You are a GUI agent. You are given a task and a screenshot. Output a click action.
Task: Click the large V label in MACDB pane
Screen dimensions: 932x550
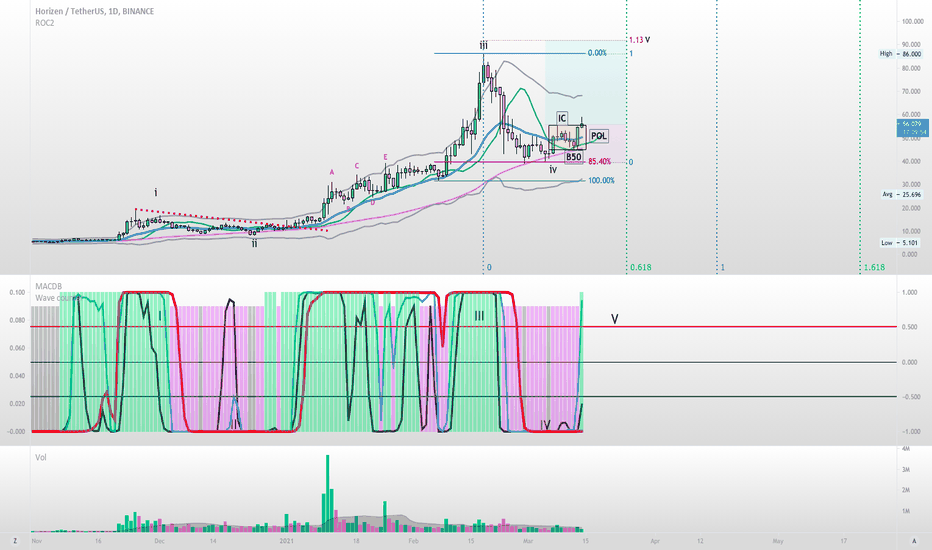tap(615, 320)
